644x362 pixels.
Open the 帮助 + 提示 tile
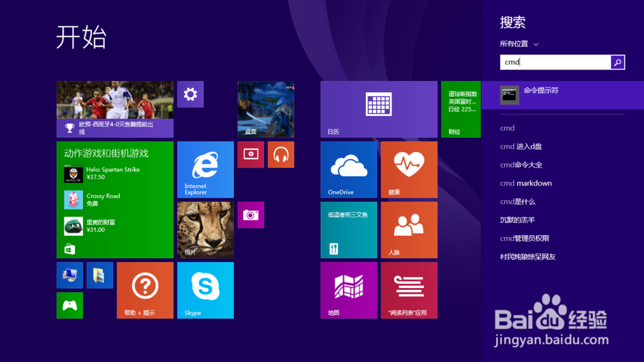pos(145,291)
